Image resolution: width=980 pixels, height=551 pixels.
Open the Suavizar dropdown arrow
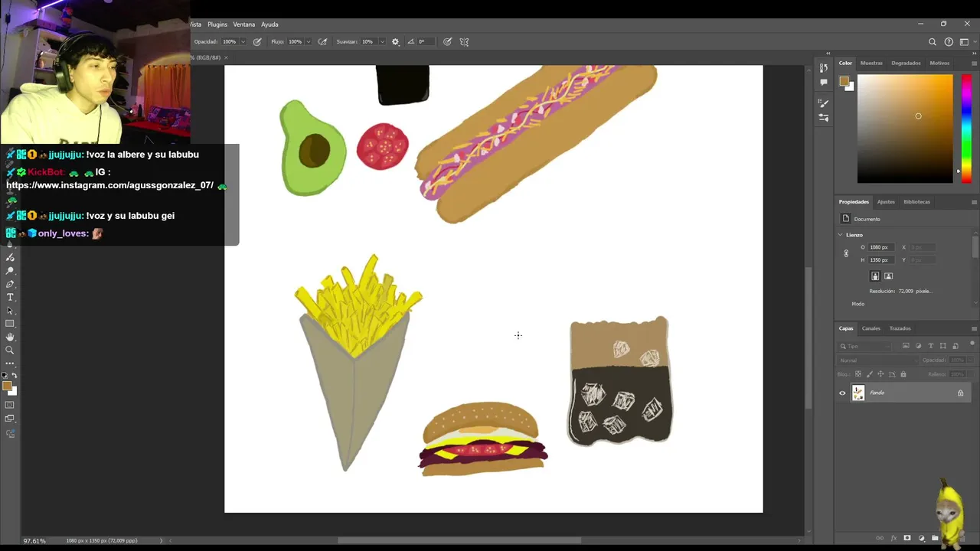(x=381, y=41)
